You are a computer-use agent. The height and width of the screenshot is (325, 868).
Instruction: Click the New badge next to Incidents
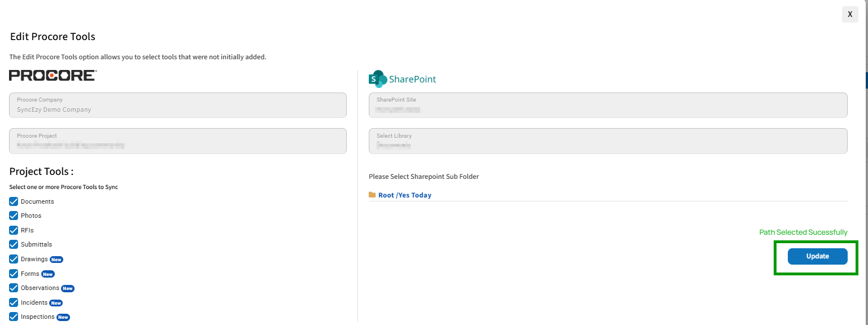[x=56, y=303]
